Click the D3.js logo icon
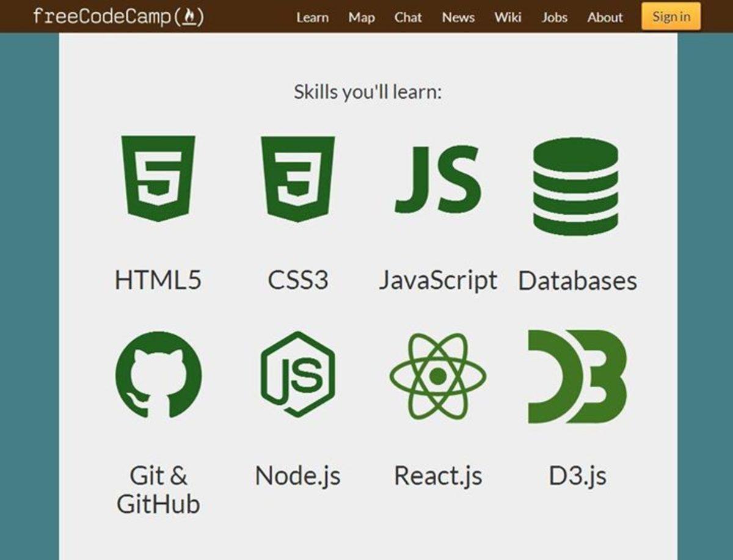Viewport: 733px width, 560px height. pyautogui.click(x=577, y=376)
